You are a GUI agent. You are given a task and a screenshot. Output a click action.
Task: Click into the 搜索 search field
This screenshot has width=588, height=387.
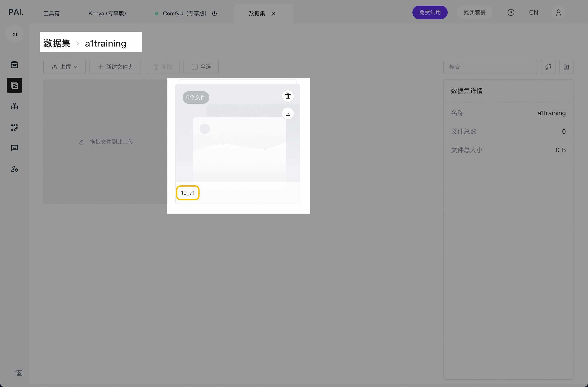[x=490, y=67]
